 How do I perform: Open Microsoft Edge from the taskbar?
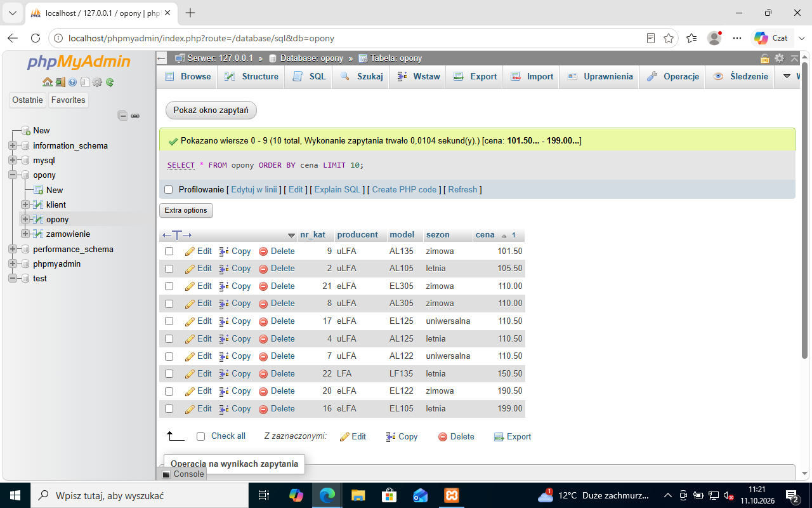(x=327, y=495)
